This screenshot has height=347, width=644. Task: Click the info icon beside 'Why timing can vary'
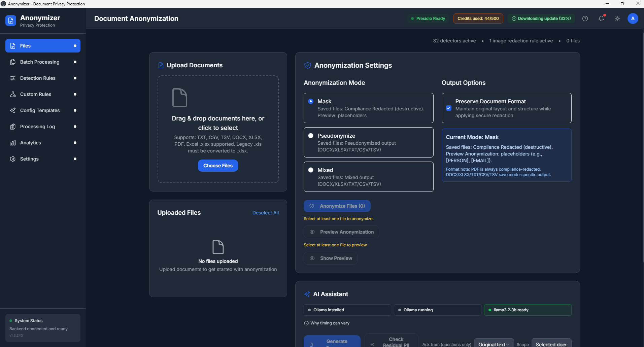[306, 323]
